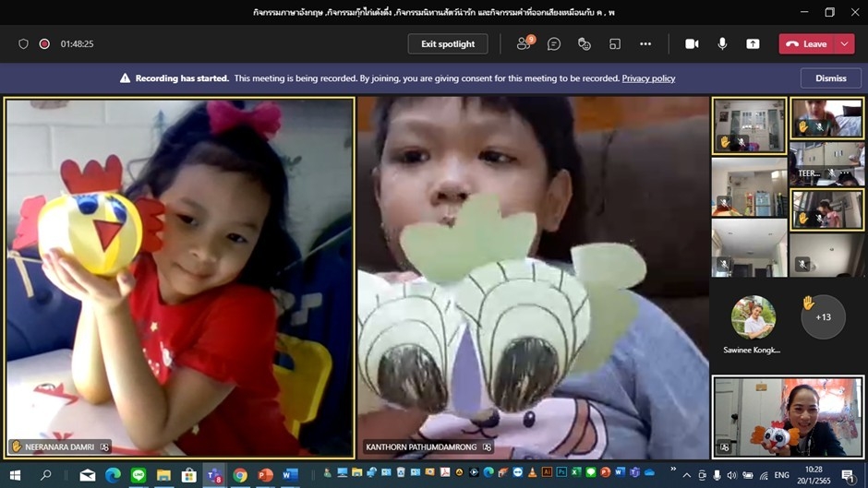The height and width of the screenshot is (488, 868).
Task: Open the participants panel
Action: click(524, 43)
